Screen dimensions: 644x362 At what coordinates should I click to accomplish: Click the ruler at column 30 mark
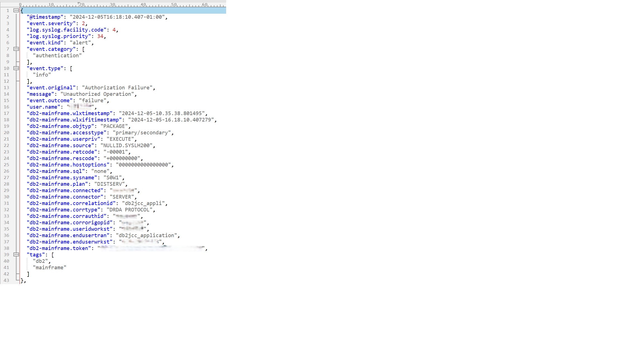112,5
